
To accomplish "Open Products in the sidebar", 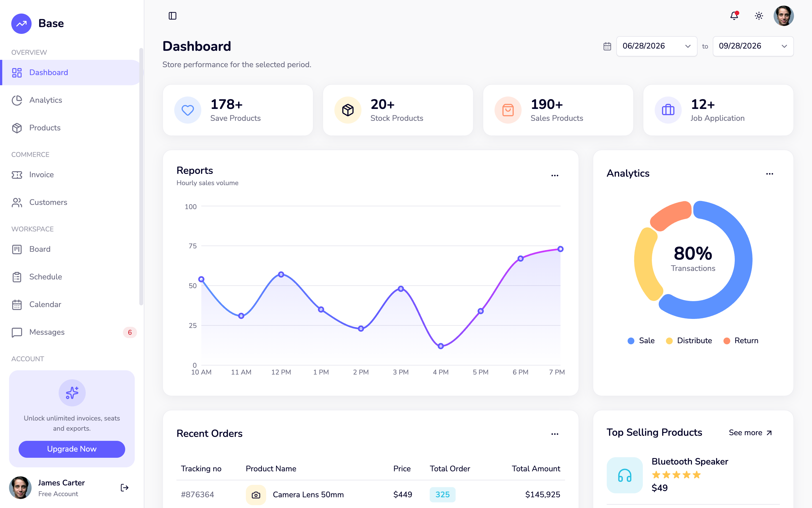I will (70, 128).
